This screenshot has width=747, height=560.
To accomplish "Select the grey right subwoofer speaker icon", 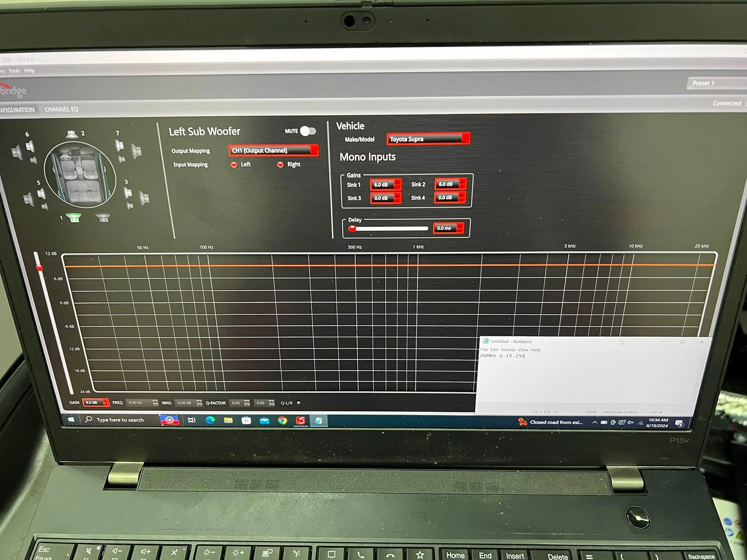I will 103,217.
